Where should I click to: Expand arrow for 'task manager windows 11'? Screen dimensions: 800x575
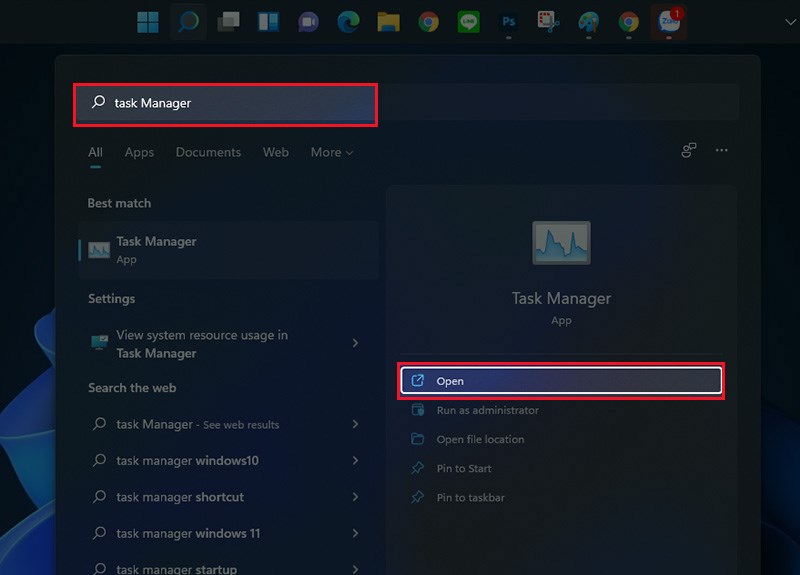coord(356,533)
